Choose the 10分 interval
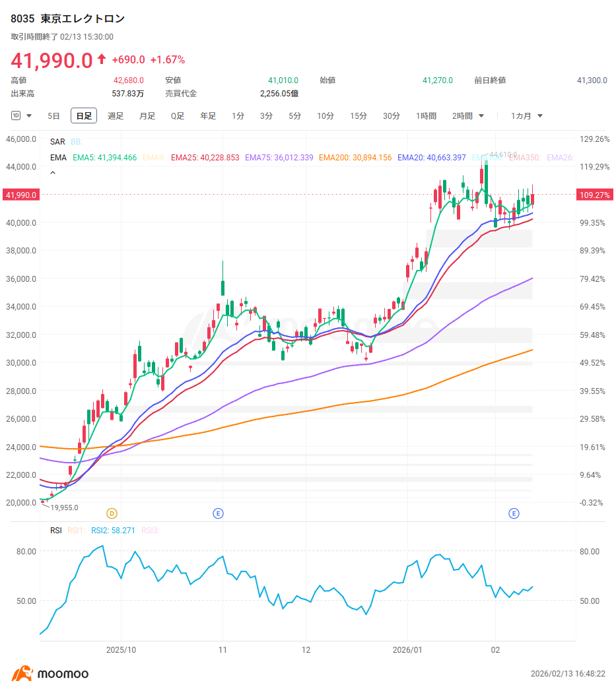 click(x=325, y=116)
